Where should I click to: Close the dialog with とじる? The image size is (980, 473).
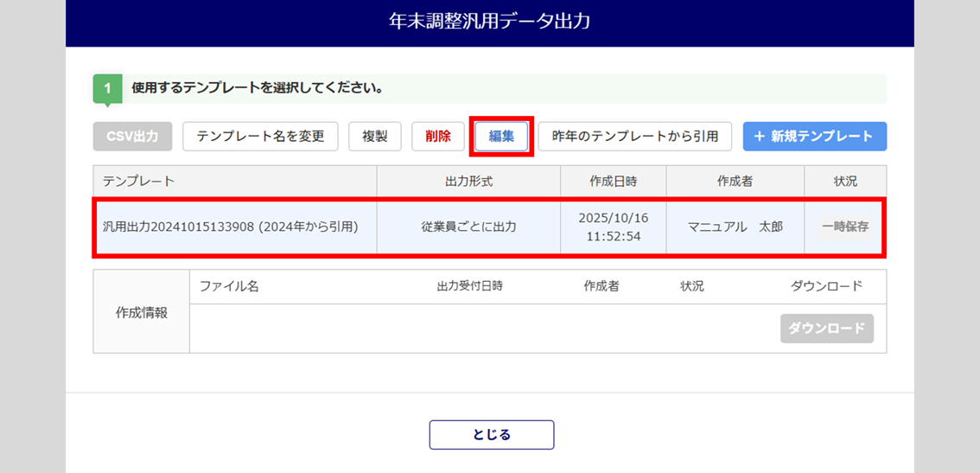491,435
